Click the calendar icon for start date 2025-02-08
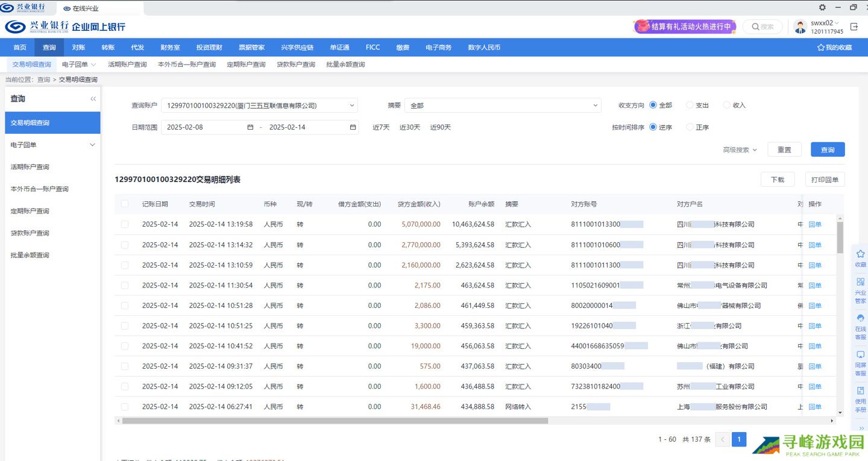The width and height of the screenshot is (868, 461). pos(250,127)
